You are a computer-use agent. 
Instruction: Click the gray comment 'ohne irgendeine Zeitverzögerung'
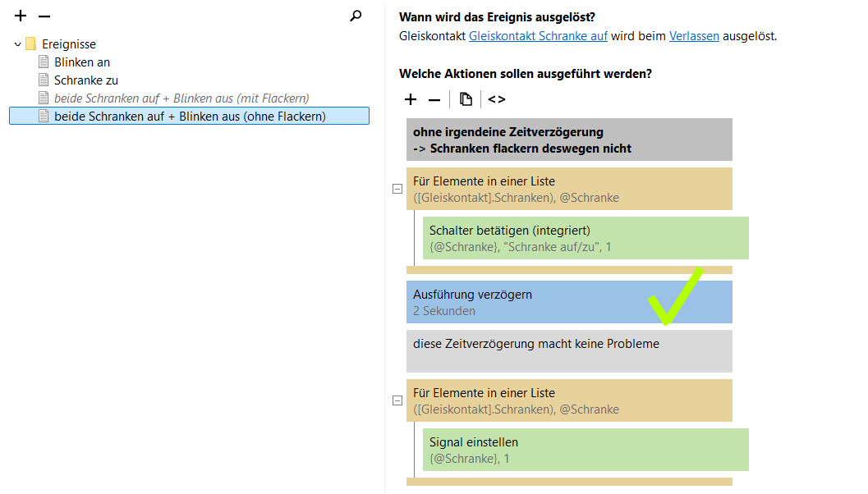[x=568, y=140]
